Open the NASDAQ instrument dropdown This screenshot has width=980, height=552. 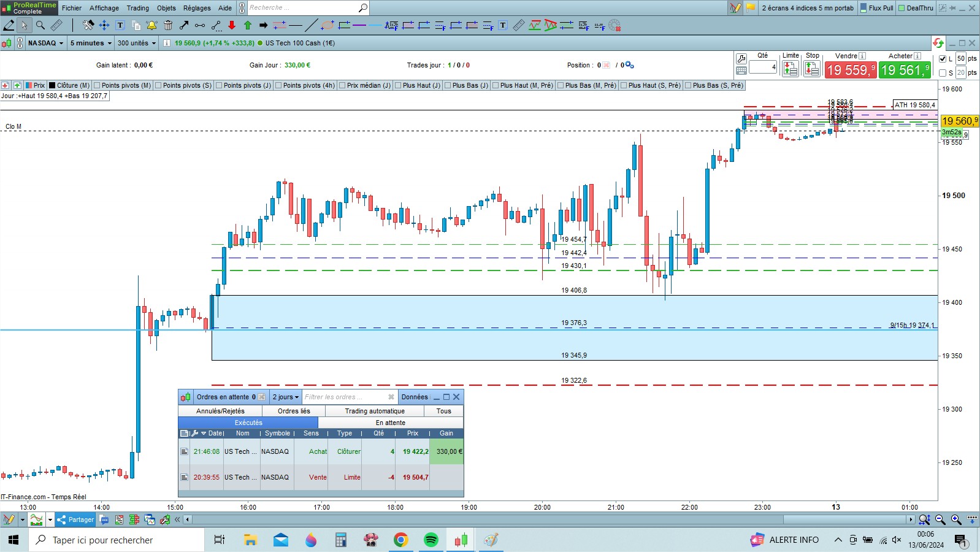[46, 43]
